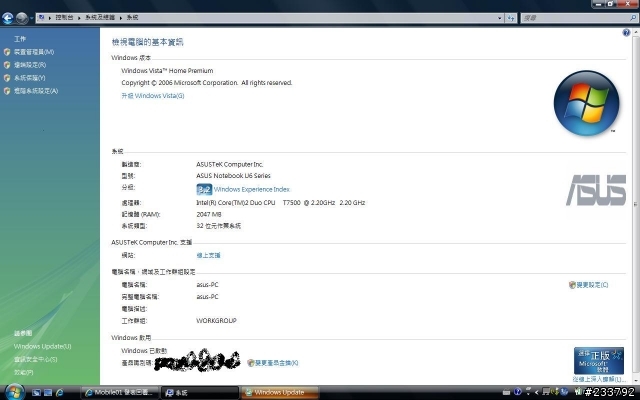Image resolution: width=640 pixels, height=400 pixels.
Task: Open 系統保護(V) in the tasks pane
Action: click(29, 78)
